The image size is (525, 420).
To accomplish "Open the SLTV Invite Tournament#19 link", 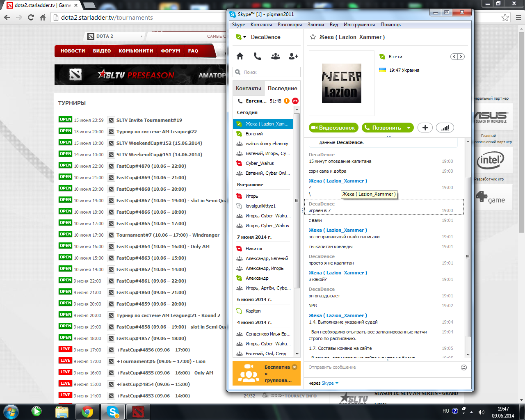I will [x=149, y=120].
